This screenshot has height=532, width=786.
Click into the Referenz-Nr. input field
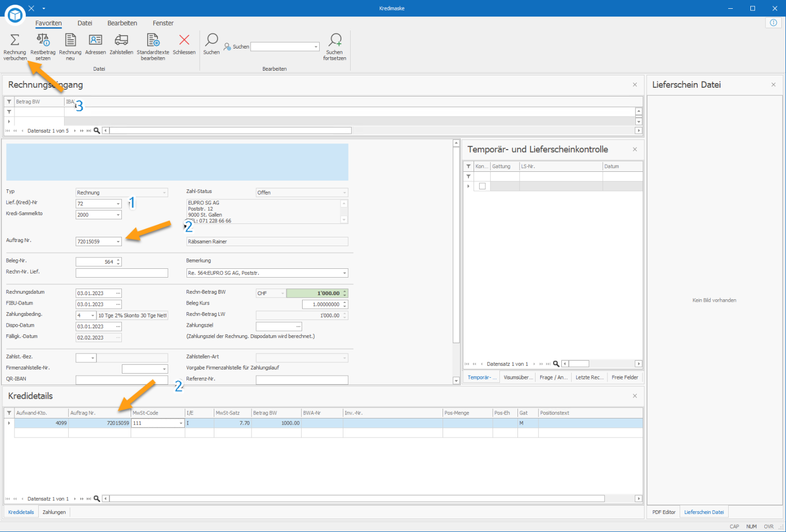(x=302, y=380)
